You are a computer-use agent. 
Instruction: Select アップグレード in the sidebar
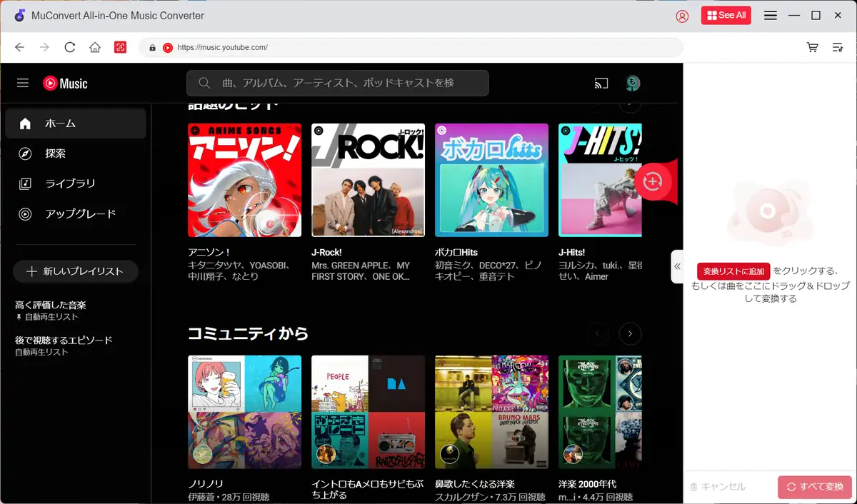click(76, 213)
